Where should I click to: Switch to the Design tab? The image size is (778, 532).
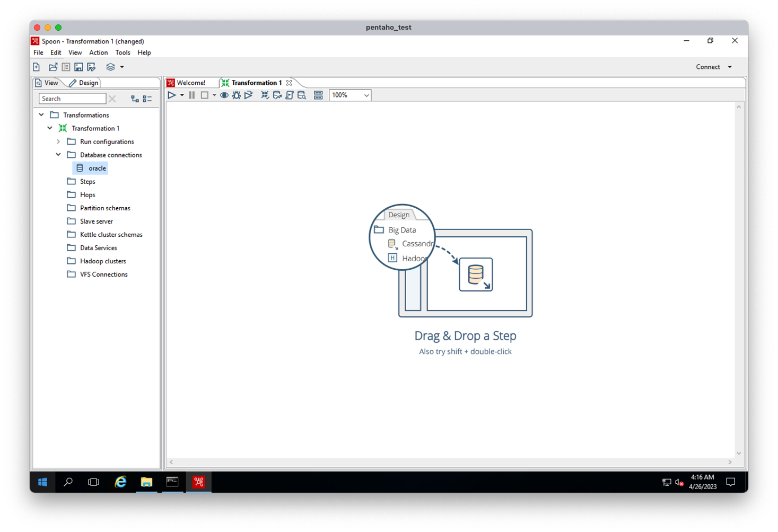coord(84,83)
